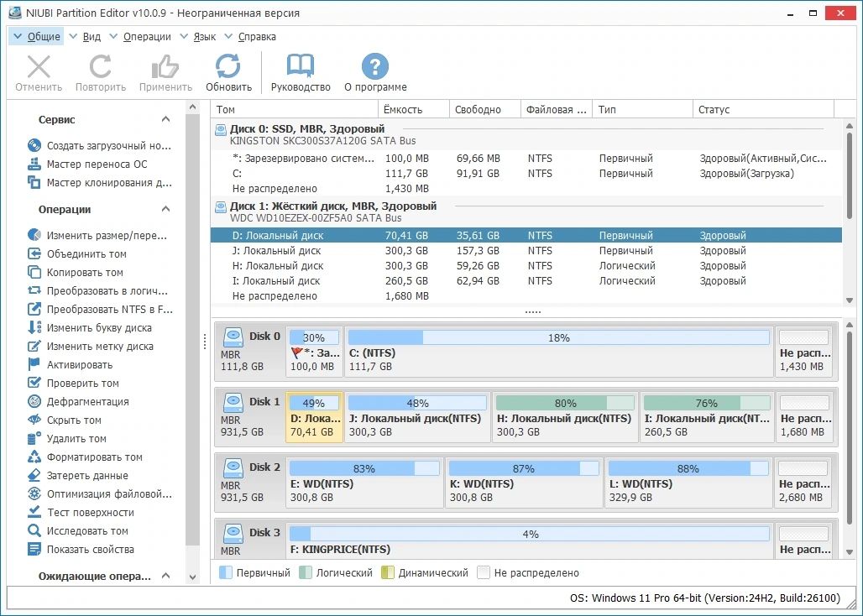
Task: Select E: WD(NTFS) block in Disk 2
Action: coord(364,483)
